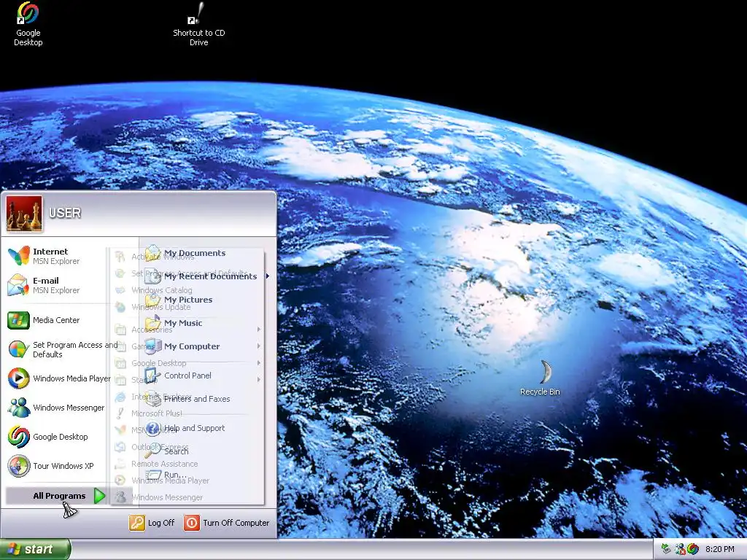Expand the Startup submenu arrow
This screenshot has height=560, width=747.
tap(259, 379)
